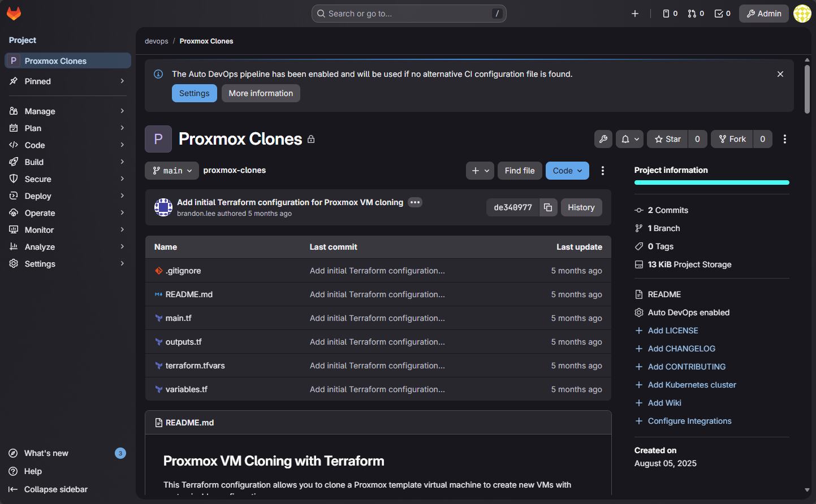Focus the Search or go to field
This screenshot has height=504, width=816.
coord(409,14)
